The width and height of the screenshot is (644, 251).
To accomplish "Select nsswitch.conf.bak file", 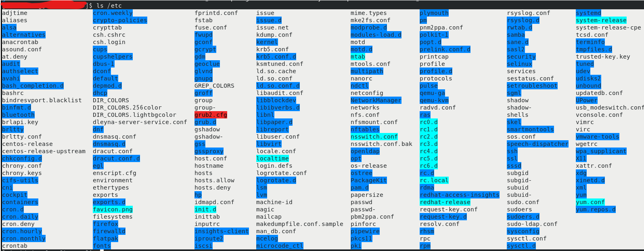I will [381, 144].
